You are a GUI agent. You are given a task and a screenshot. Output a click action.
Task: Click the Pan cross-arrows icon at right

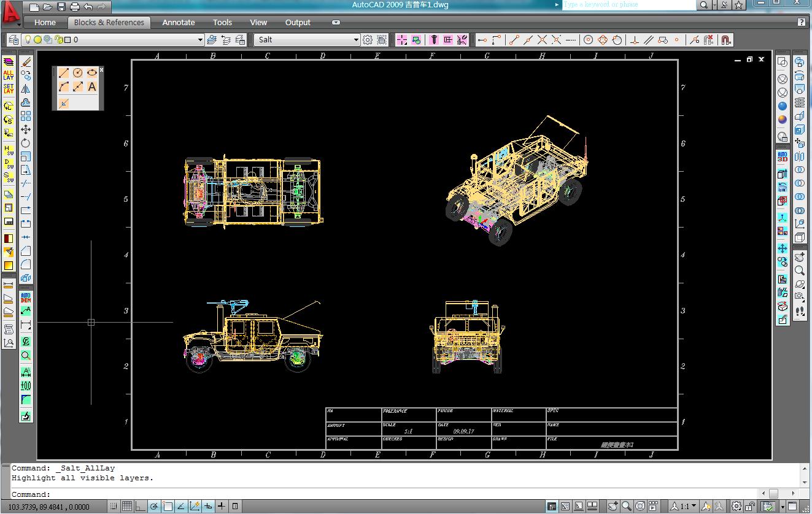pyautogui.click(x=783, y=248)
